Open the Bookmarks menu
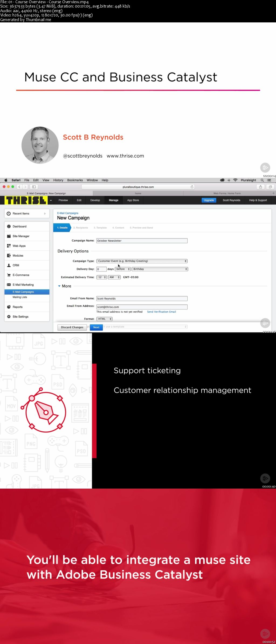The height and width of the screenshot is (644, 276). 75,180
